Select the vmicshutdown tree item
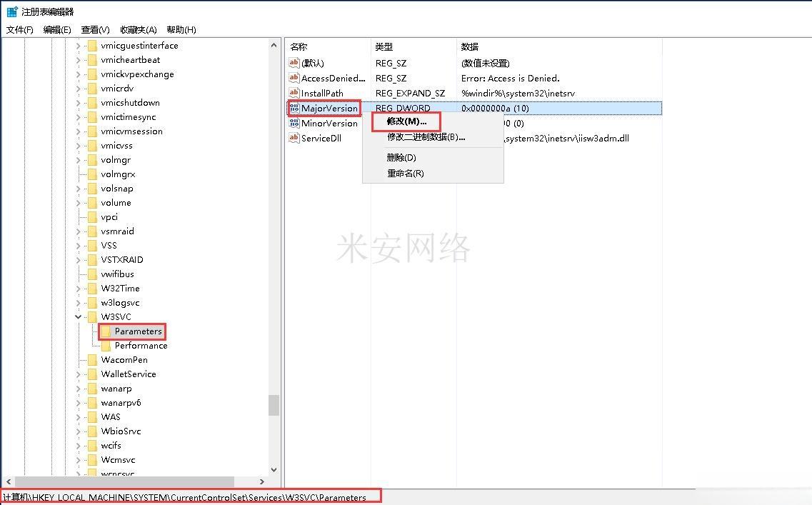The height and width of the screenshot is (505, 812). click(130, 103)
